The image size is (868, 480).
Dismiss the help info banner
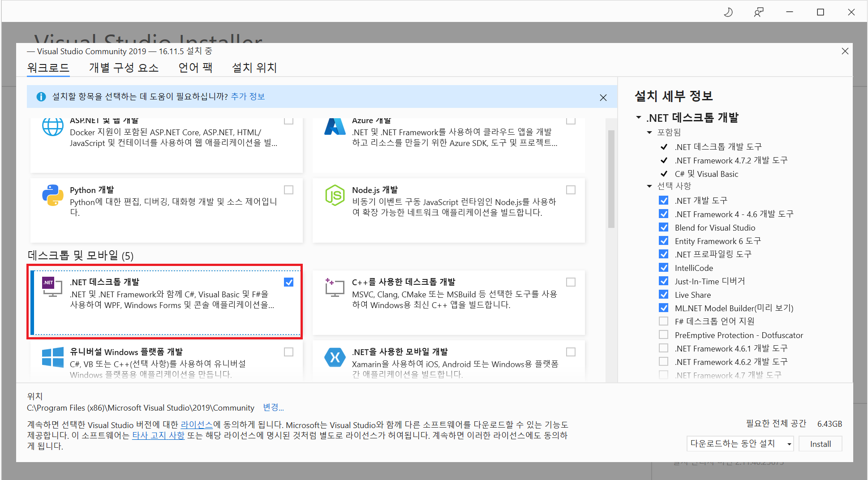tap(603, 98)
